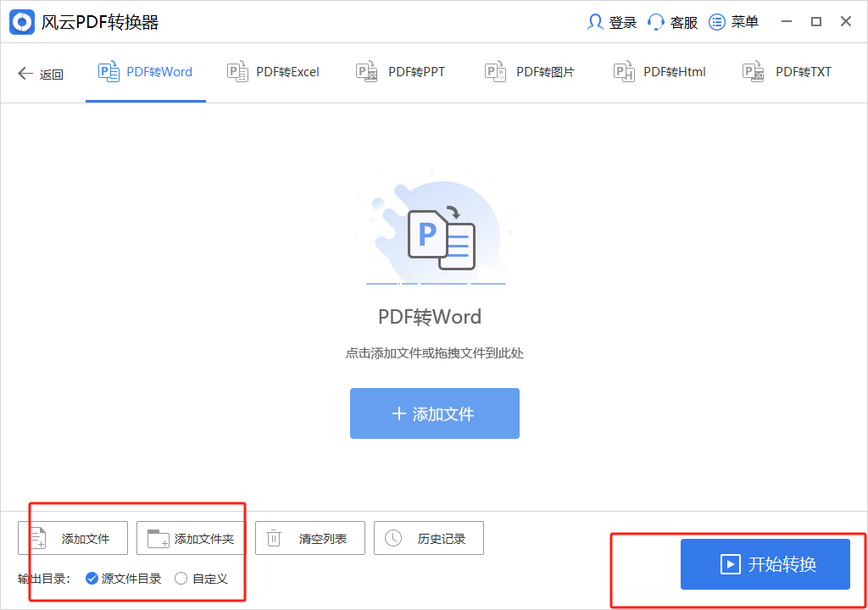Image resolution: width=868 pixels, height=610 pixels.
Task: Click the blue + 添加文件 center button
Action: (x=435, y=413)
